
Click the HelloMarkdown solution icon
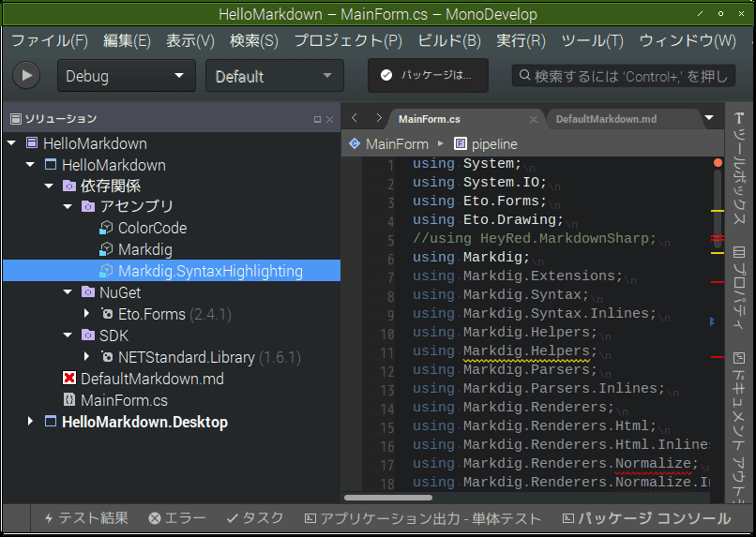pos(32,142)
